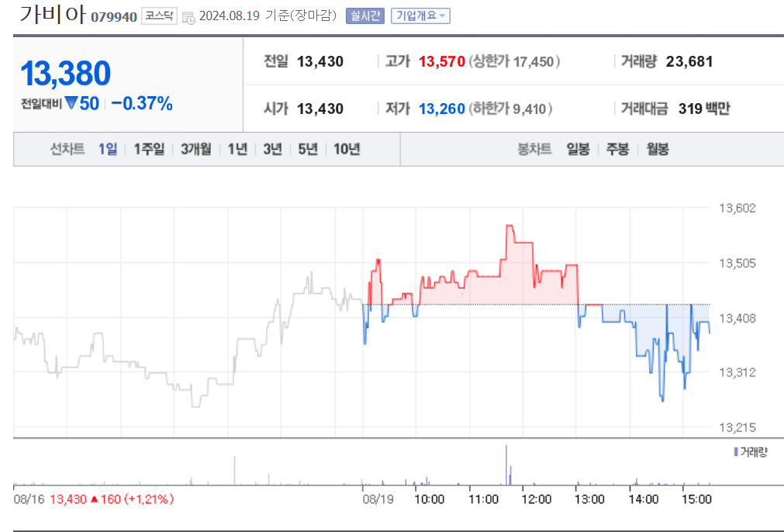Click the 하한가 9,410 text

pyautogui.click(x=510, y=109)
